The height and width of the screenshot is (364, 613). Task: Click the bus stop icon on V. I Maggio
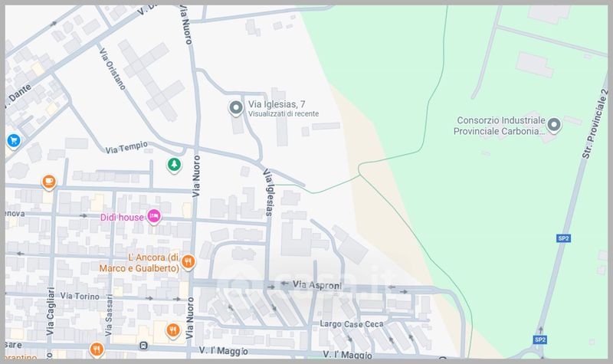point(143,345)
